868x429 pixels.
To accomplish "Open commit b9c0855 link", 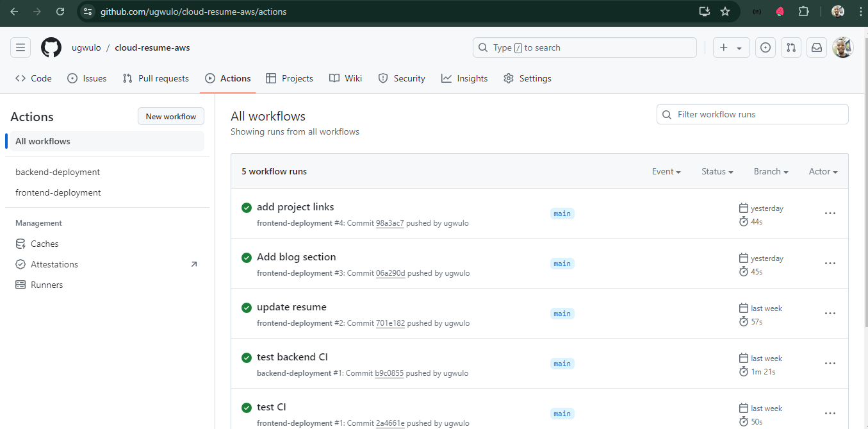I will point(389,373).
